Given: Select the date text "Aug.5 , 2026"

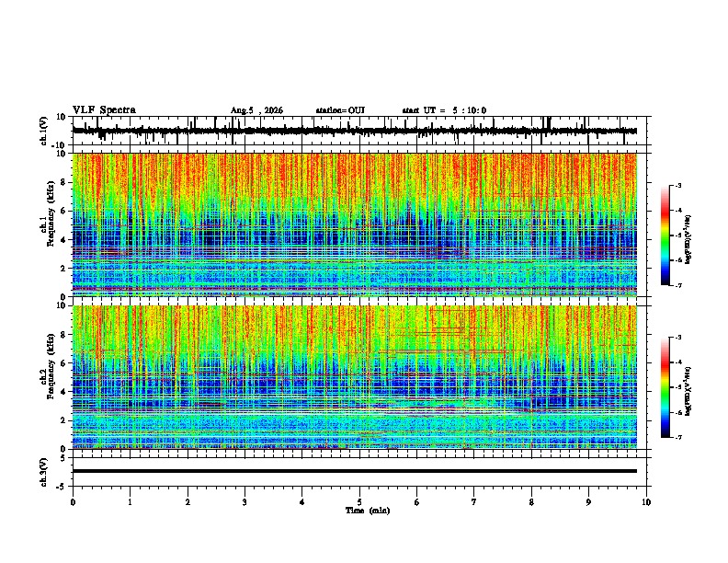Looking at the screenshot, I should (256, 110).
